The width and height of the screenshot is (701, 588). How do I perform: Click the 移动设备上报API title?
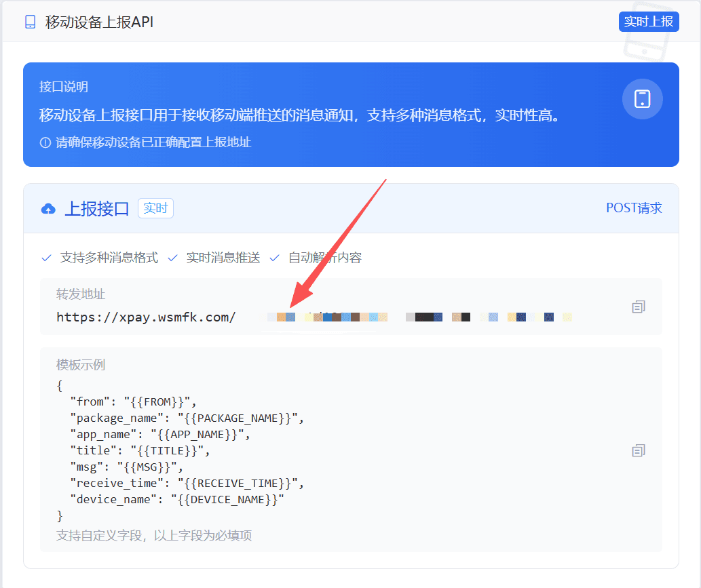pyautogui.click(x=99, y=22)
